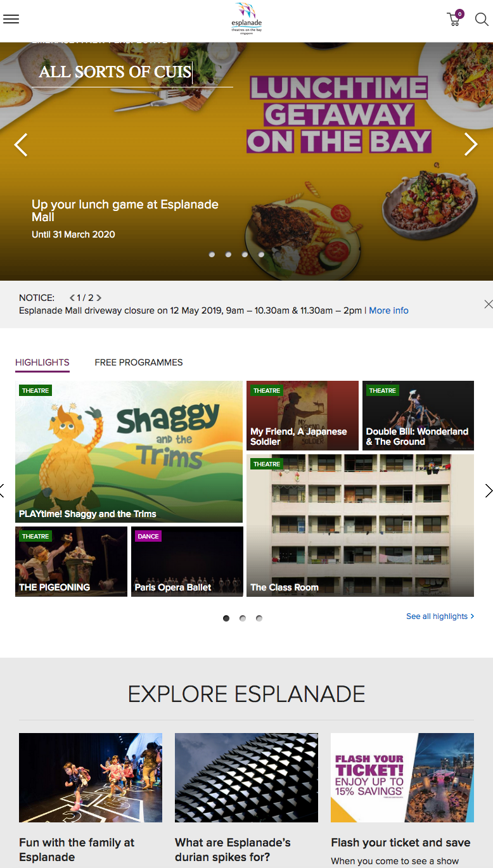Open See all highlights link

click(x=440, y=616)
